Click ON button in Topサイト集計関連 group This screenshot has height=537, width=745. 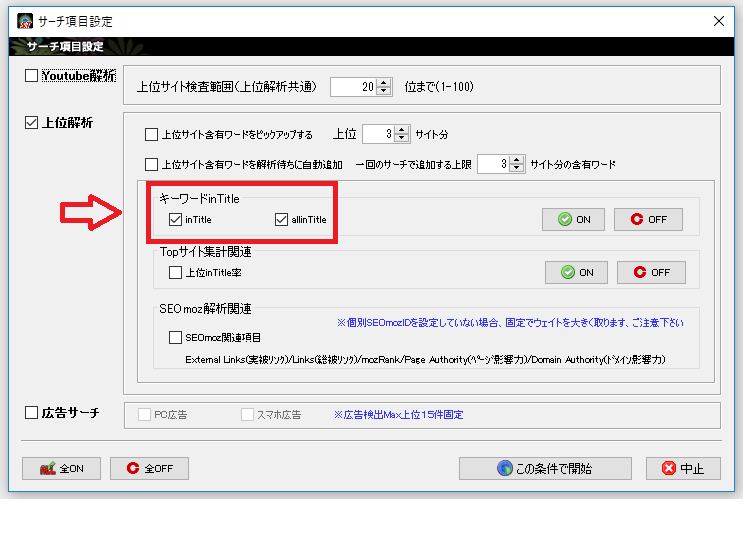pos(576,273)
